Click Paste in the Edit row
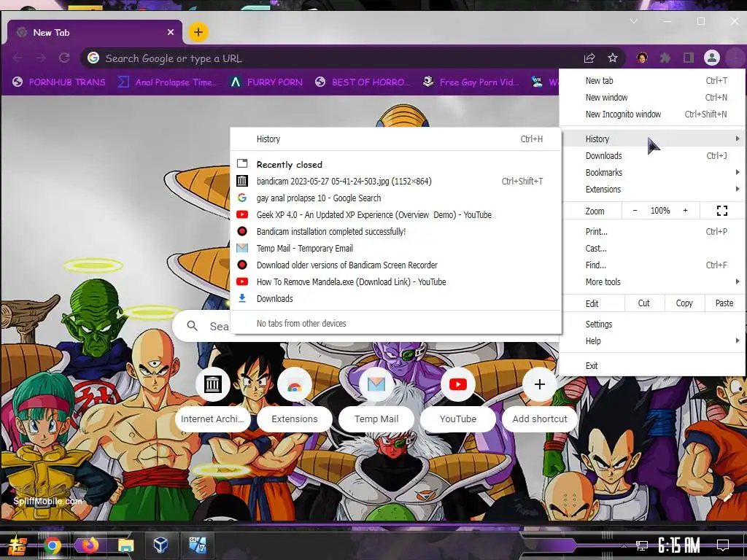The width and height of the screenshot is (747, 560). [x=724, y=303]
